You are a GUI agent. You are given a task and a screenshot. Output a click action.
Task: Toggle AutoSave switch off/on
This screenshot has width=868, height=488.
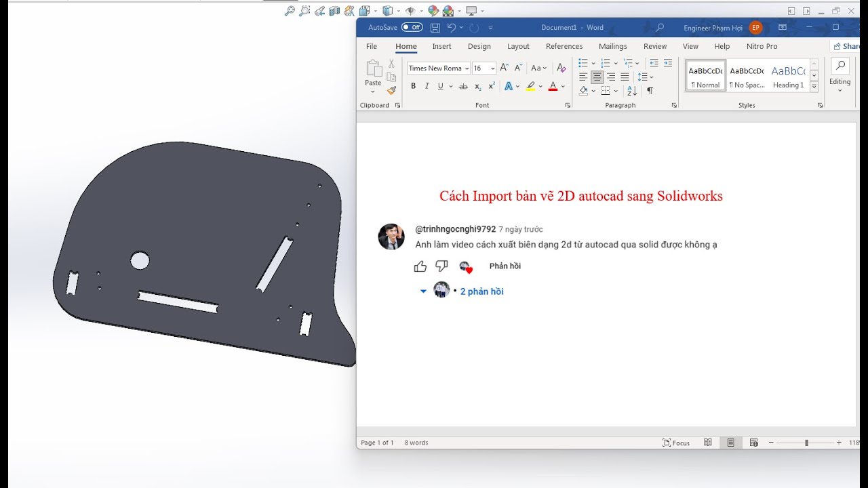click(412, 28)
